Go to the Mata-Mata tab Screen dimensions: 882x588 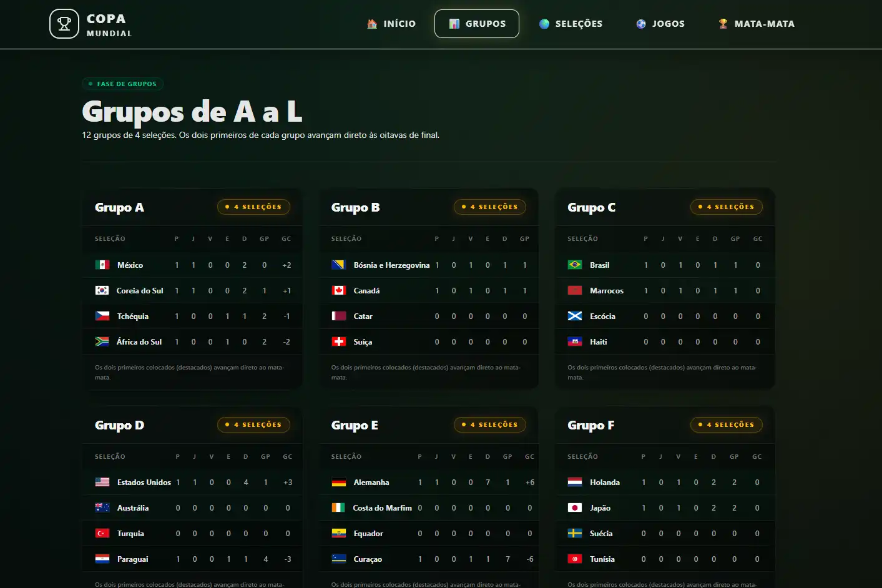point(757,24)
